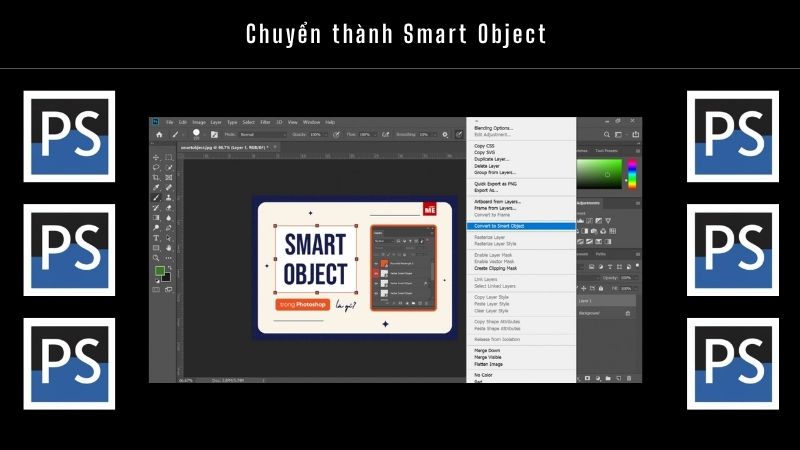Add a Vibrance adjustment
Screen dimensions: 800x450
(x=608, y=221)
